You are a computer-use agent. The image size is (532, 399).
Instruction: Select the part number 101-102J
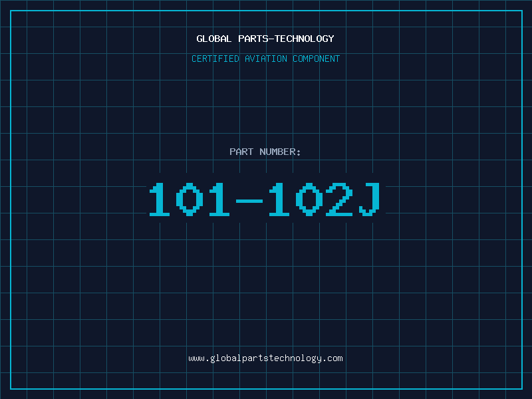265,199
